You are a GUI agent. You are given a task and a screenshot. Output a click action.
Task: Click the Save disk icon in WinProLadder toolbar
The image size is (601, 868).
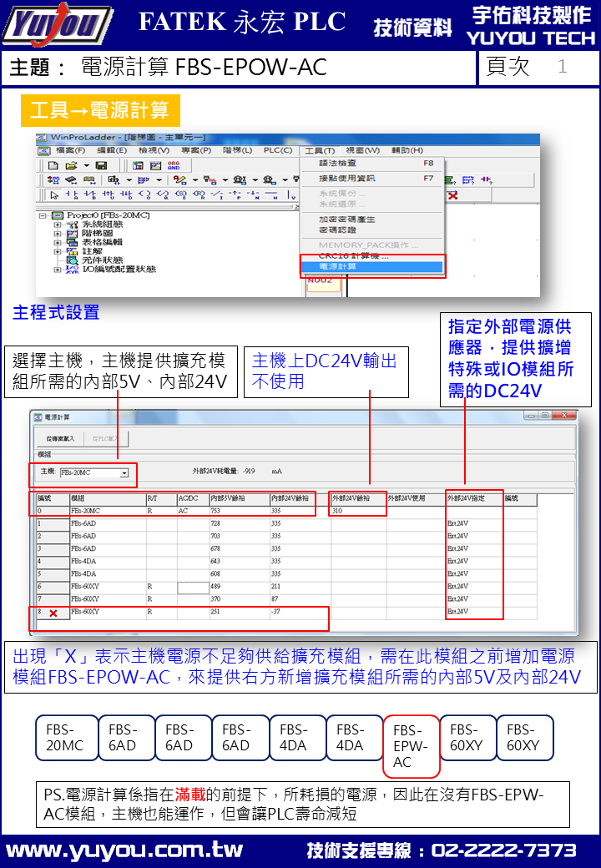point(101,165)
